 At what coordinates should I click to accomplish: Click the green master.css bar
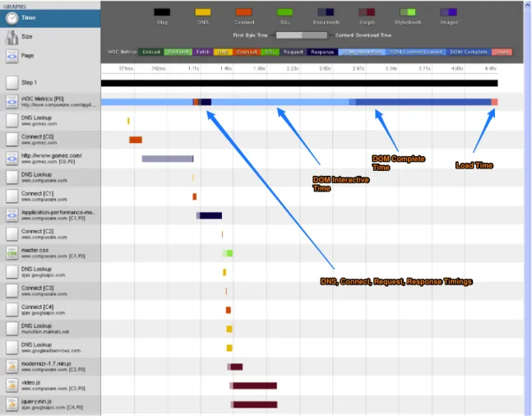pos(228,253)
